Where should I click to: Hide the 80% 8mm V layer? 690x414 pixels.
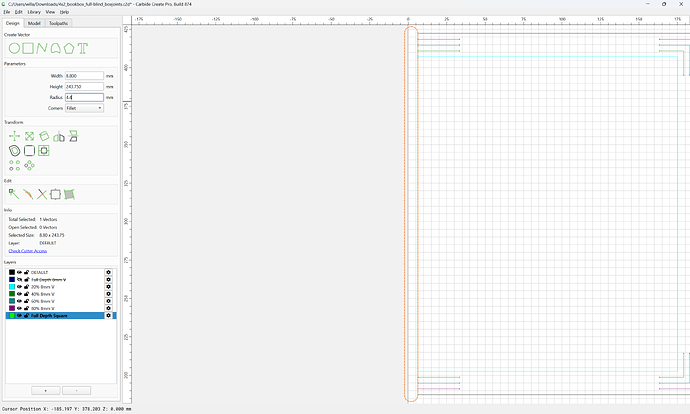(x=19, y=308)
